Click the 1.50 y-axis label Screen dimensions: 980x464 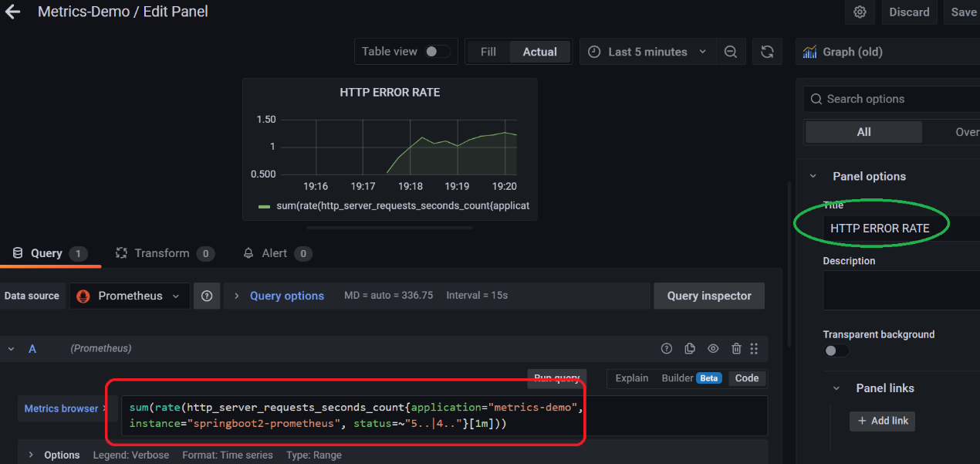(x=266, y=120)
